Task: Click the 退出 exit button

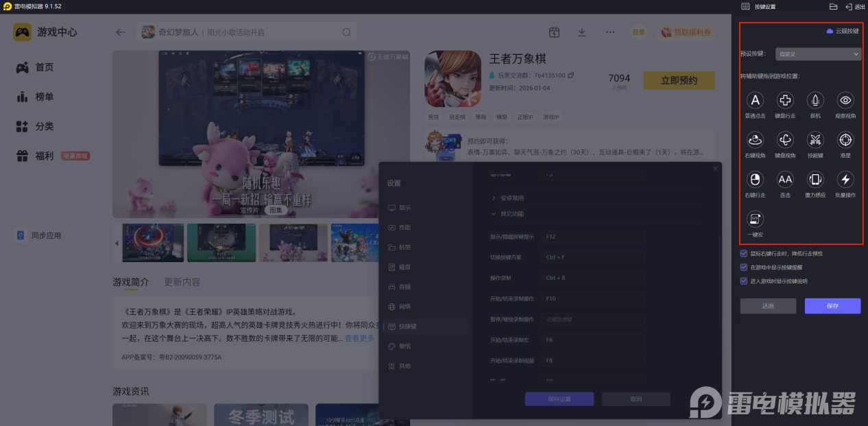Action: (854, 6)
